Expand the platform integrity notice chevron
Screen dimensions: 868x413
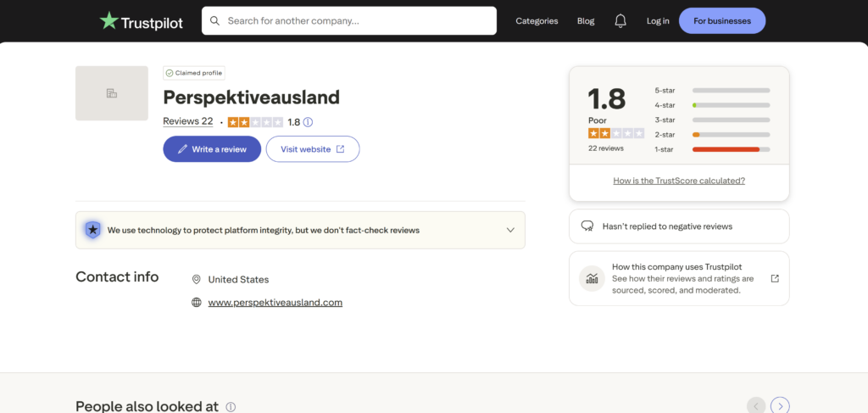[x=510, y=230]
